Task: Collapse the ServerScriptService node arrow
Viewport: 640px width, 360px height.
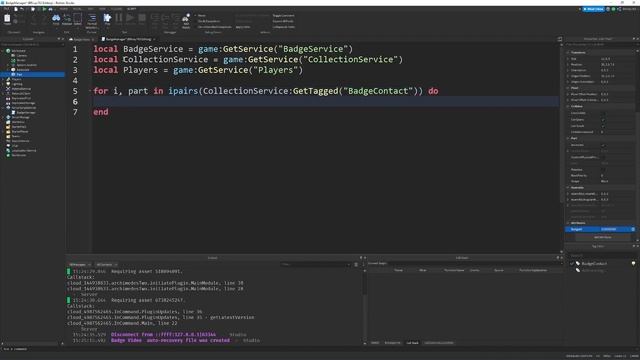Action: tap(3, 108)
